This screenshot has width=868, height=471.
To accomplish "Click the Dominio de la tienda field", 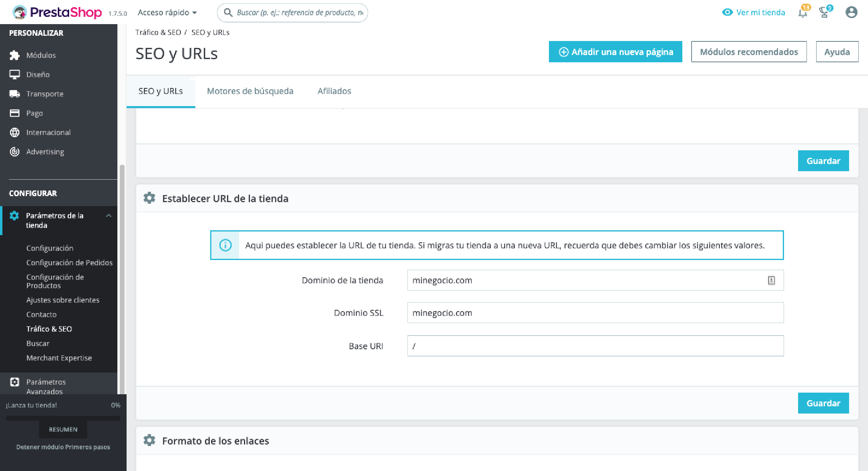I will (x=596, y=280).
